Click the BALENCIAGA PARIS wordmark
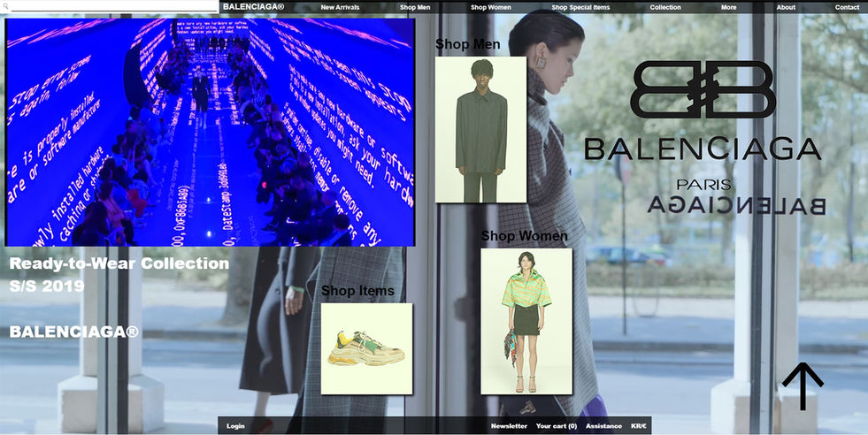868x435 pixels. [x=703, y=162]
